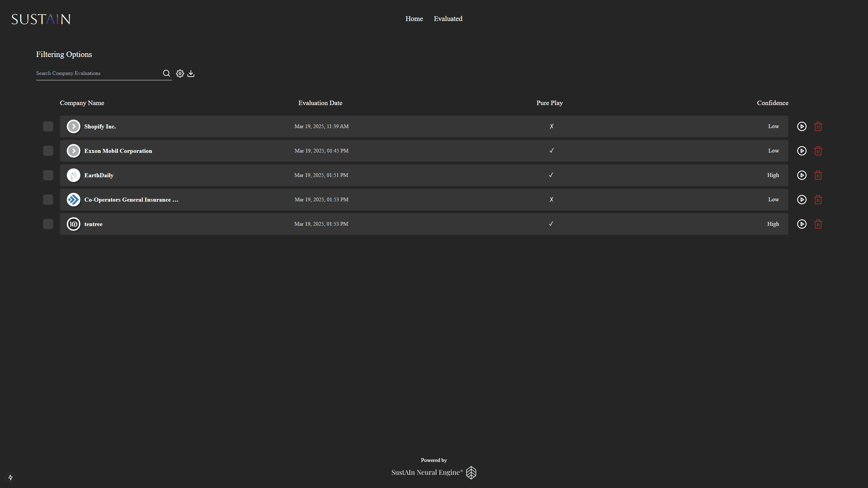Select the Shopify Inc. checkbox
Image resolution: width=868 pixels, height=488 pixels.
coord(48,126)
